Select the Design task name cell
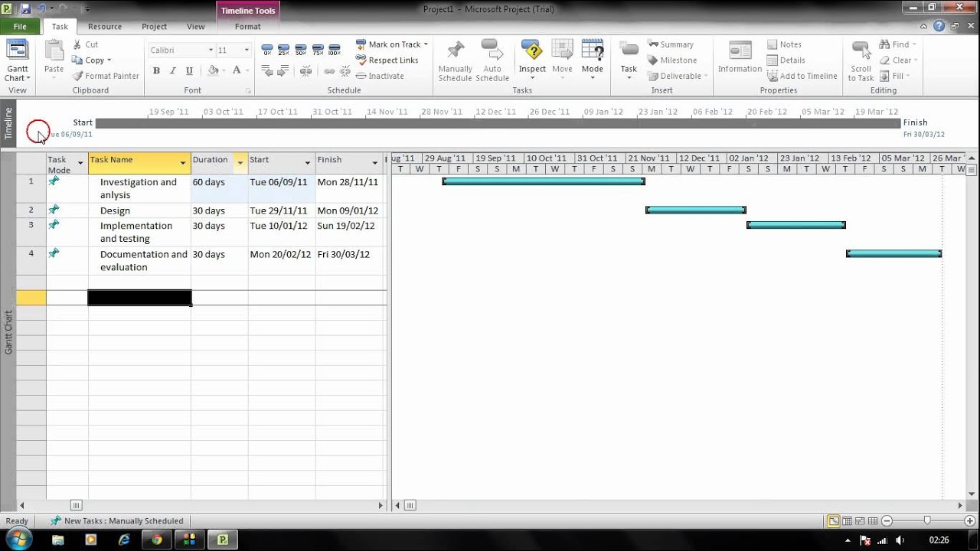 click(139, 210)
